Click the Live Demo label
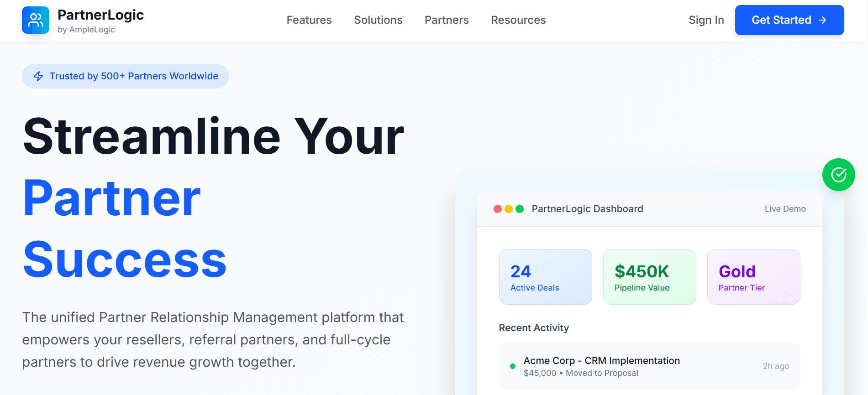Image resolution: width=868 pixels, height=395 pixels. point(785,209)
